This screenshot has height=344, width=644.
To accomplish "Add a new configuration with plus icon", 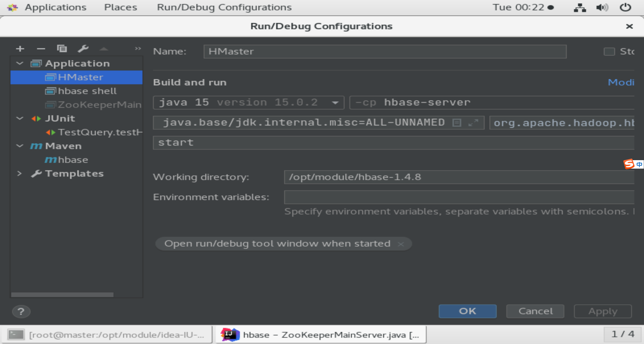I will pos(20,48).
